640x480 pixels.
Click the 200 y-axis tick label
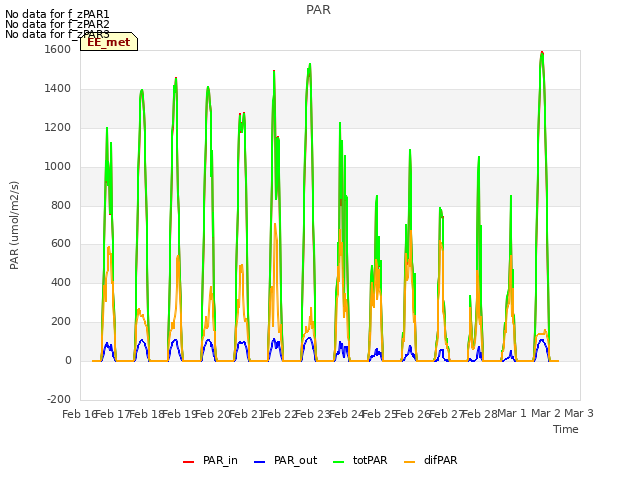pyautogui.click(x=61, y=322)
